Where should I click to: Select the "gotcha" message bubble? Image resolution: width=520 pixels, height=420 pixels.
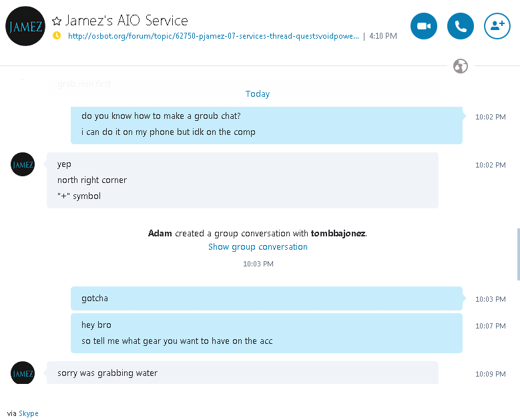tap(267, 298)
